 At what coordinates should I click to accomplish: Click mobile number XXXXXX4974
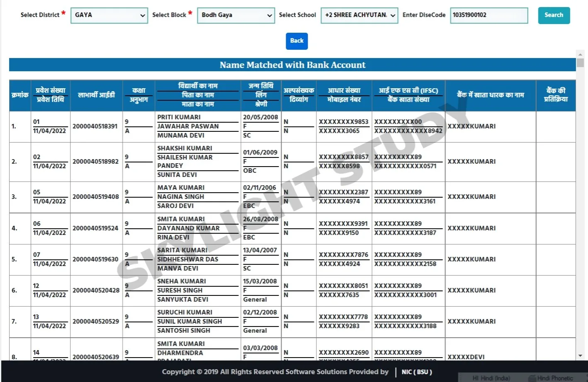(339, 201)
